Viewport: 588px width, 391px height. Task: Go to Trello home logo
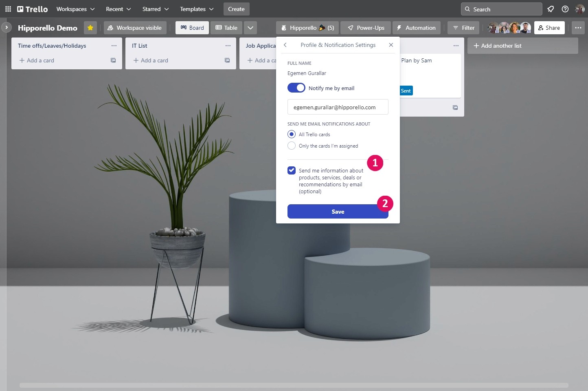(x=32, y=9)
